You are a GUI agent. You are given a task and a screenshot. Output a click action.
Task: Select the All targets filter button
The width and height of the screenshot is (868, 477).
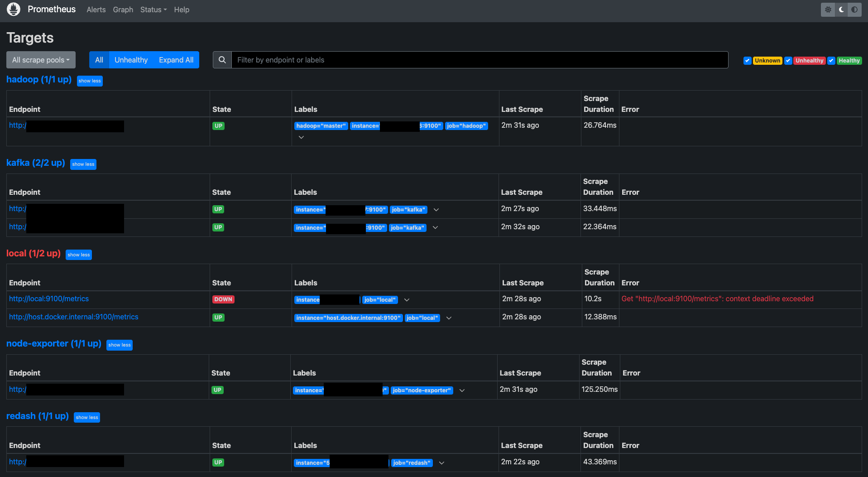tap(99, 60)
